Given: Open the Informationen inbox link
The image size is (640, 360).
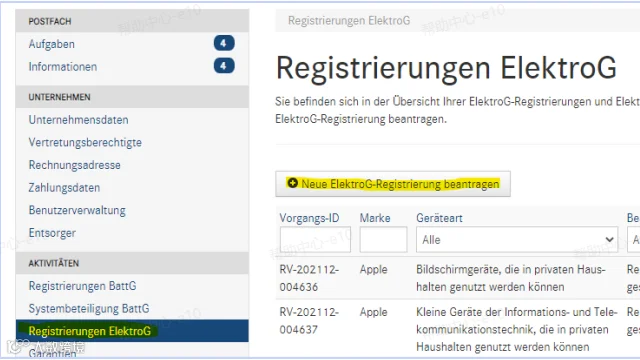Looking at the screenshot, I should (63, 67).
